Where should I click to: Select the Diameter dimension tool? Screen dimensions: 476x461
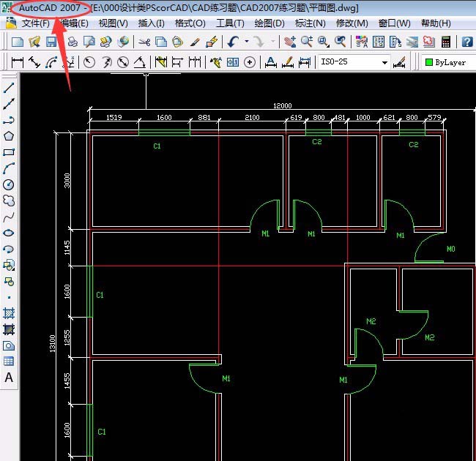click(123, 62)
